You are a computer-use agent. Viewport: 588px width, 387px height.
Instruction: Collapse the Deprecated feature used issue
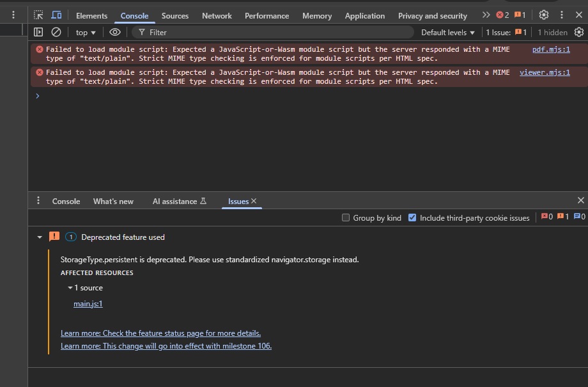click(40, 236)
